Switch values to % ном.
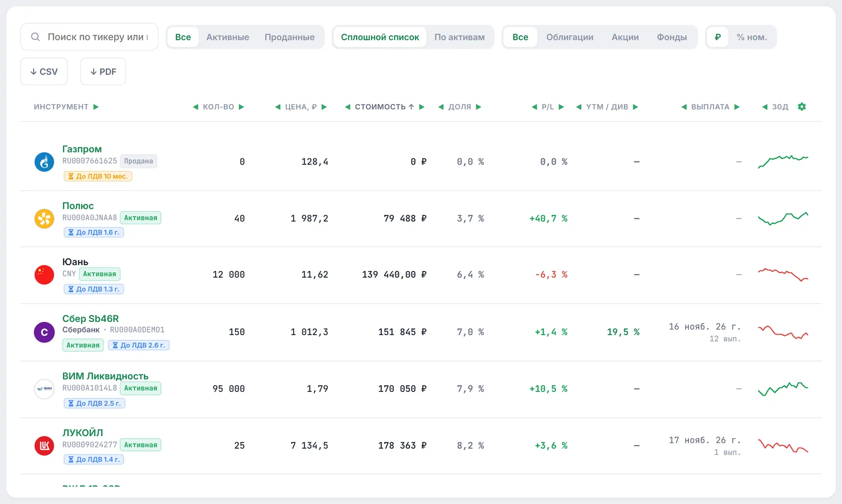 (x=751, y=37)
